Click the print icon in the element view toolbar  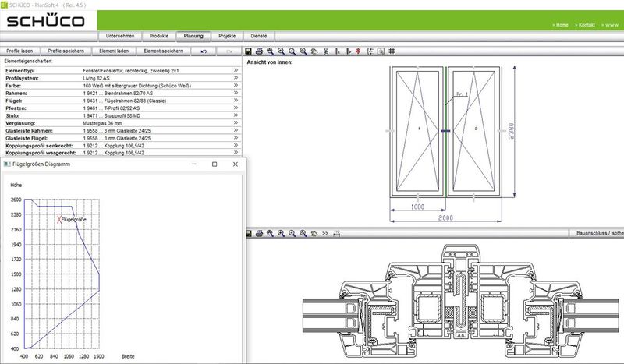click(x=259, y=51)
